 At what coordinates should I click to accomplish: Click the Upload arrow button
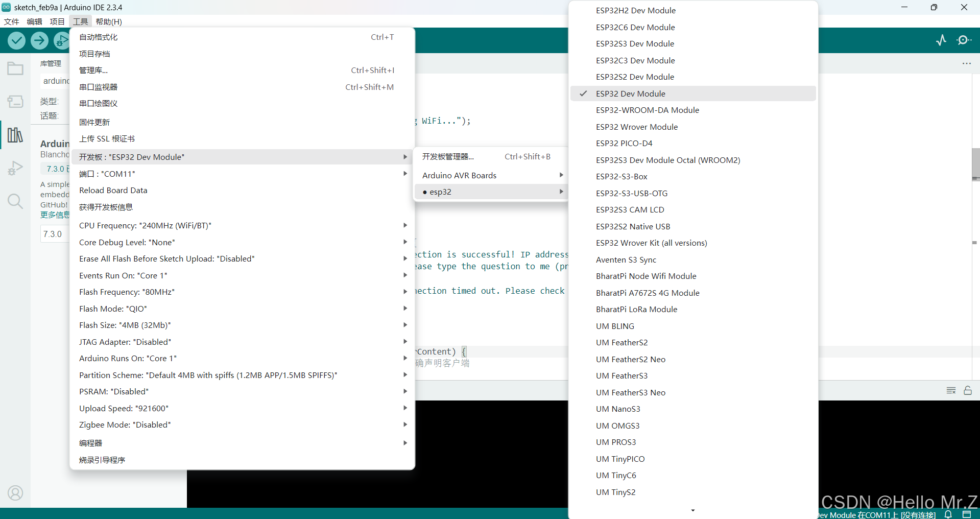point(39,40)
